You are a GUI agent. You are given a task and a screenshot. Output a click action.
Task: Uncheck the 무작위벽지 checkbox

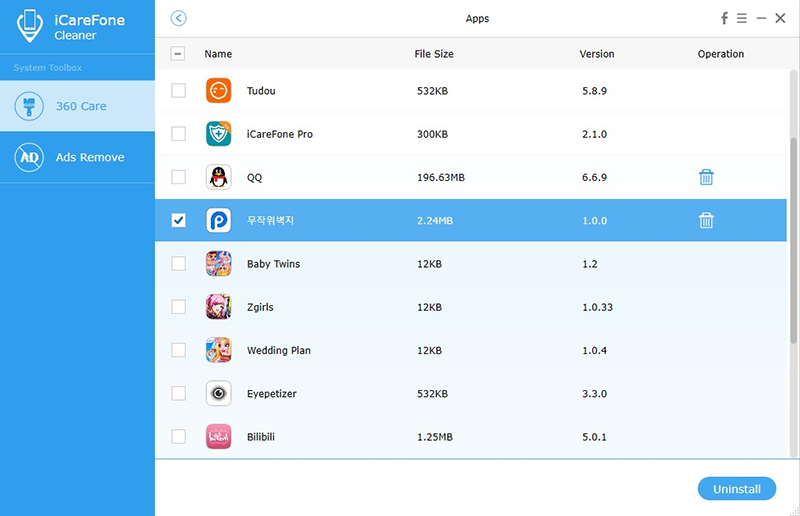179,220
